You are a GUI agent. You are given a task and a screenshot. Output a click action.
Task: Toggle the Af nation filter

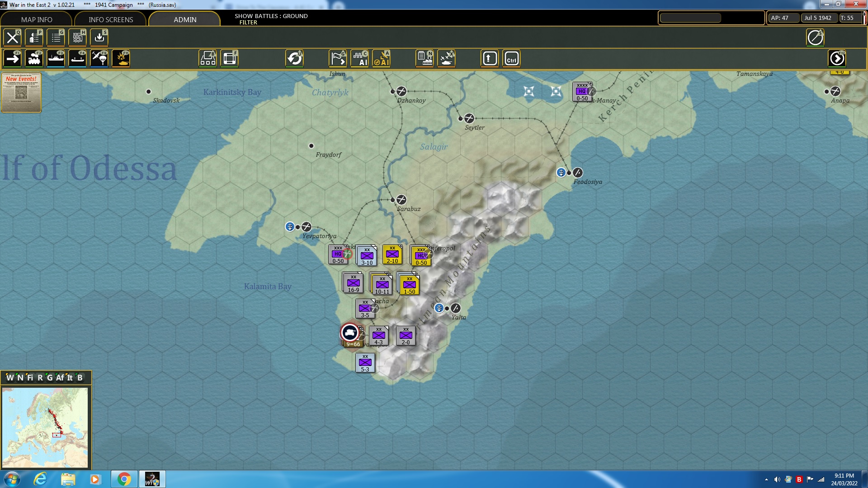60,378
